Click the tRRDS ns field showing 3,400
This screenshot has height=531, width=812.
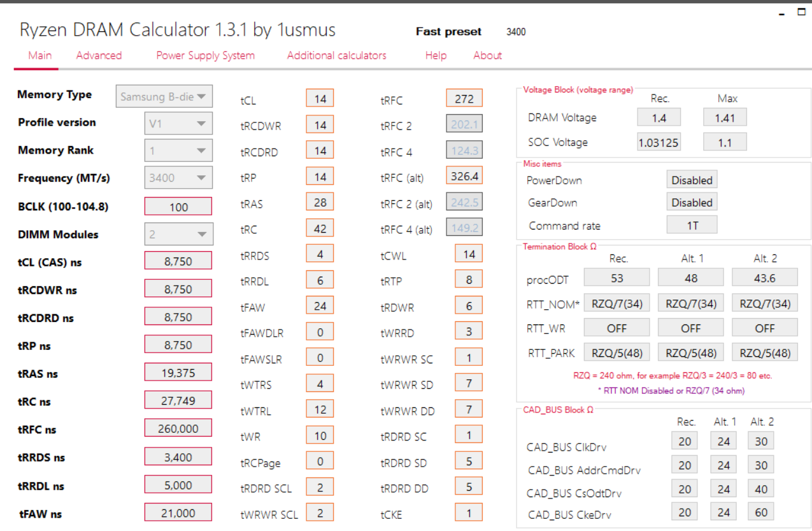tap(178, 456)
